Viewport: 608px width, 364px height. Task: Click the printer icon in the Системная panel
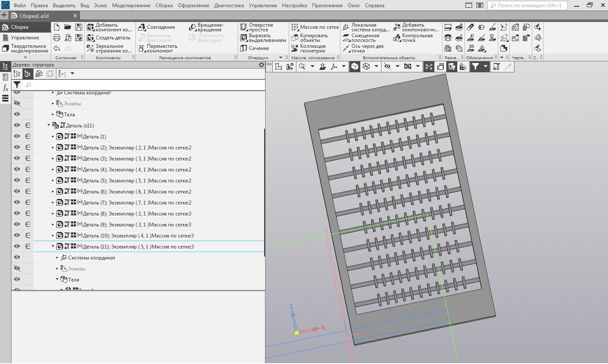57,38
